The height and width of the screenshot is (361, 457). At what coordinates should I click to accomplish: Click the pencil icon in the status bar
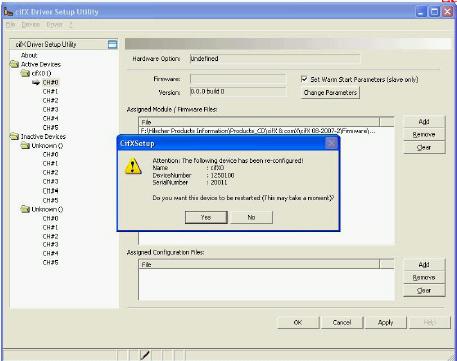click(145, 355)
